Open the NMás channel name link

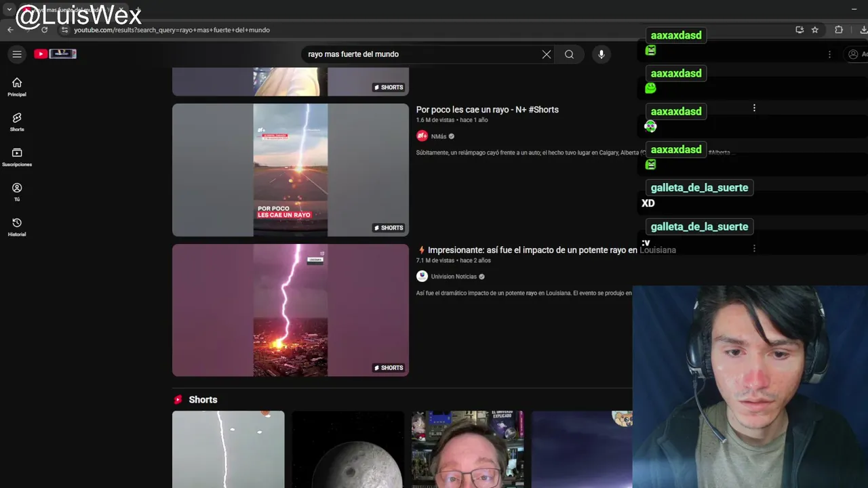(x=439, y=136)
